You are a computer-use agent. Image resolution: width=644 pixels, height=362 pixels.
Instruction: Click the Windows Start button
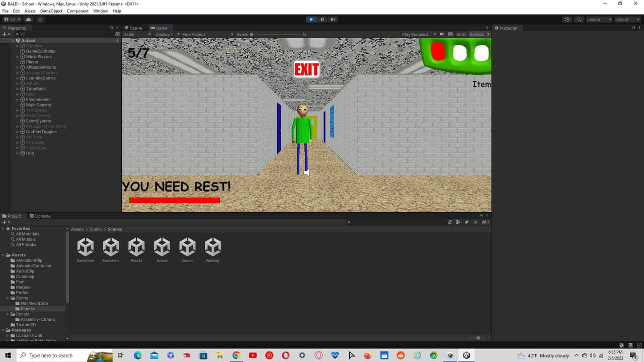[8, 355]
